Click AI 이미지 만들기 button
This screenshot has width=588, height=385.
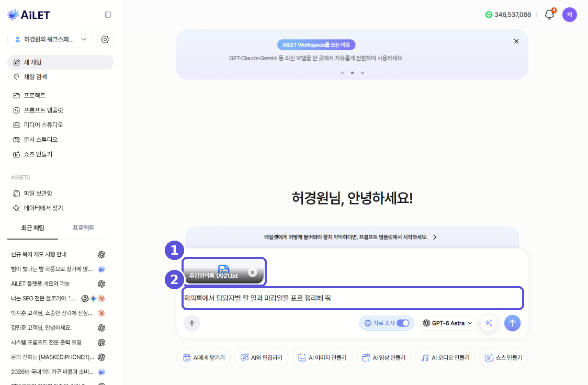(x=322, y=358)
